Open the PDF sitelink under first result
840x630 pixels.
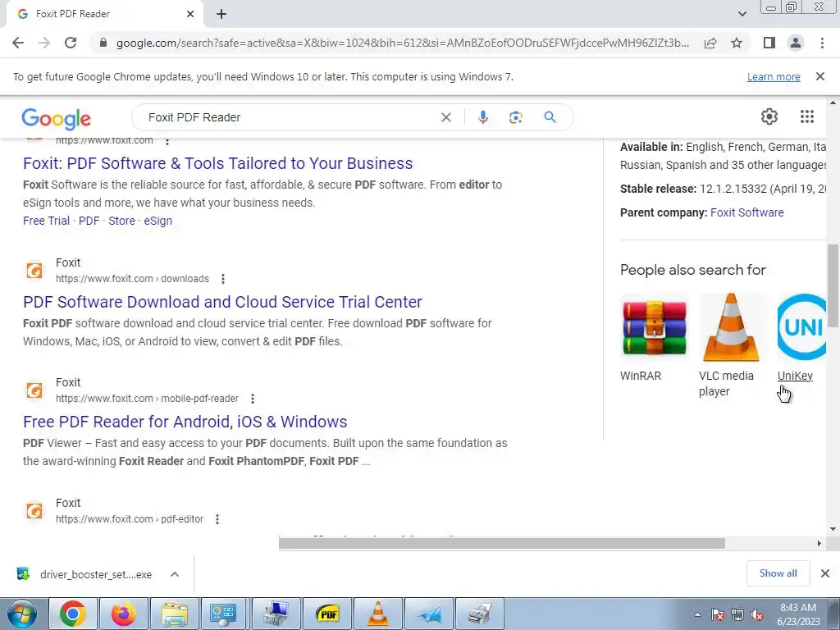[89, 221]
